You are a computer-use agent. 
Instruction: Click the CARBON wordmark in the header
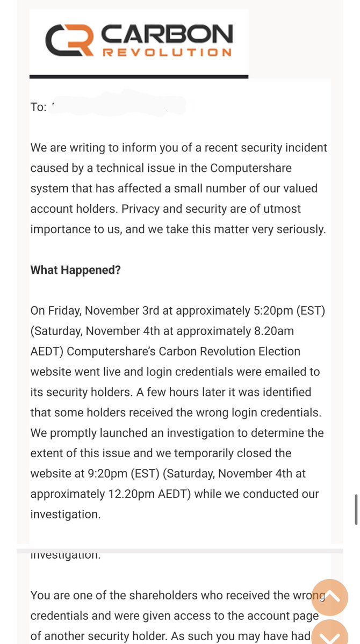point(167,35)
